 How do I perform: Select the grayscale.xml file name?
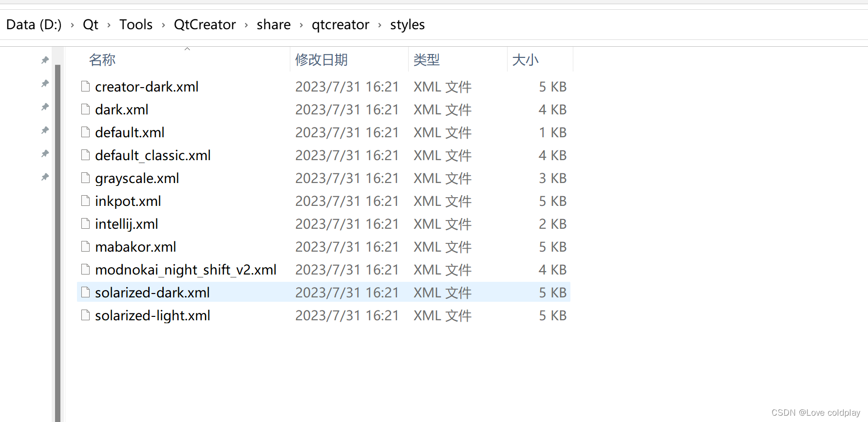(x=137, y=178)
